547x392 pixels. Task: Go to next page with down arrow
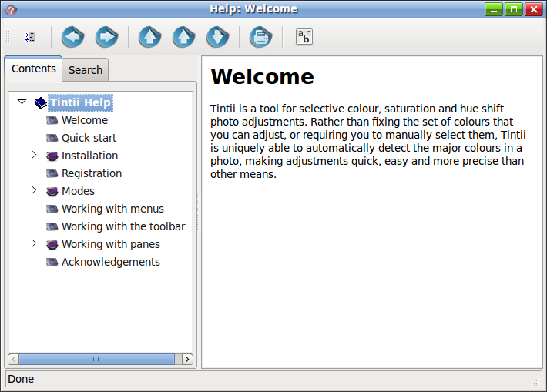click(x=218, y=37)
